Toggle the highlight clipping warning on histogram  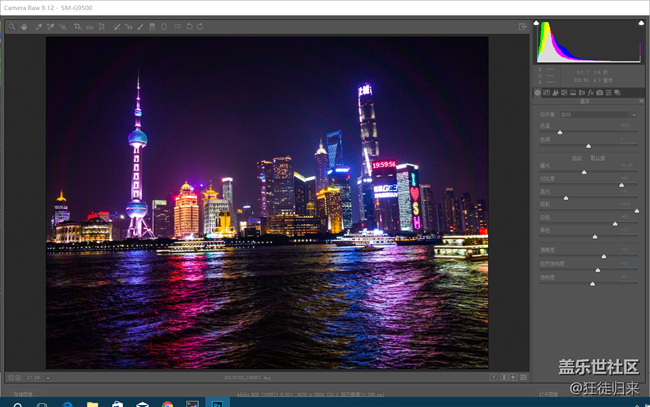tap(641, 22)
